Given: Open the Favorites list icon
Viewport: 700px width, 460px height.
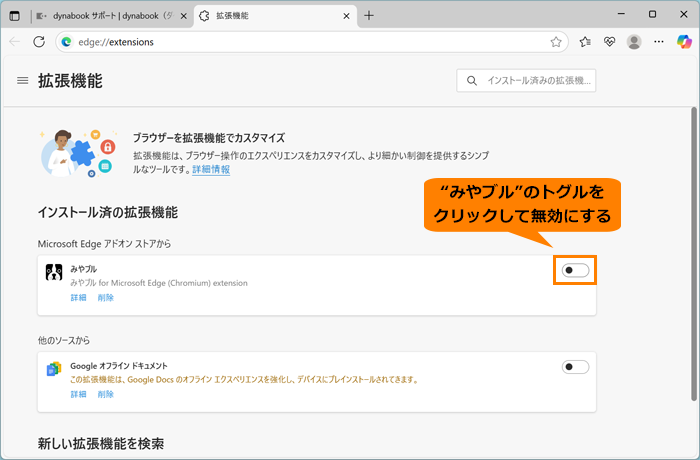Looking at the screenshot, I should (585, 42).
